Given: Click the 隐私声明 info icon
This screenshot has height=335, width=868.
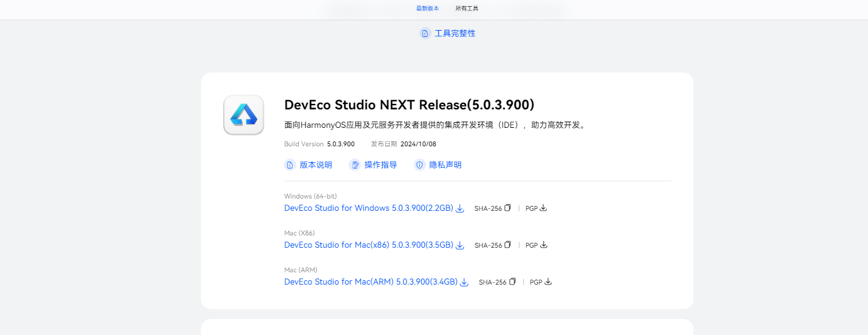Looking at the screenshot, I should [419, 165].
